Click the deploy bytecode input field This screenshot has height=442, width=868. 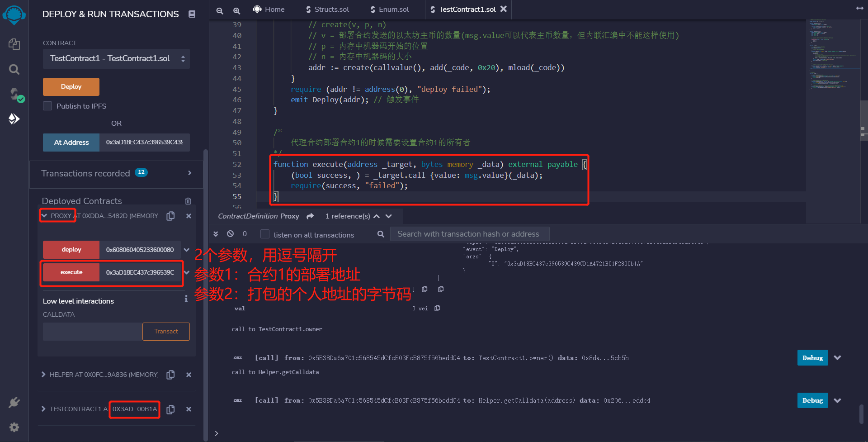[x=140, y=250]
